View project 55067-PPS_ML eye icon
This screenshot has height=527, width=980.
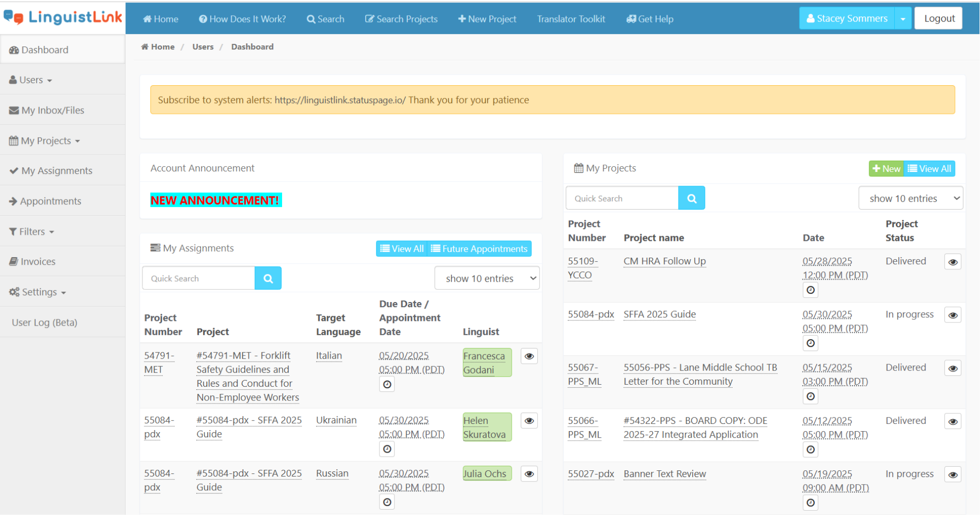(x=952, y=368)
